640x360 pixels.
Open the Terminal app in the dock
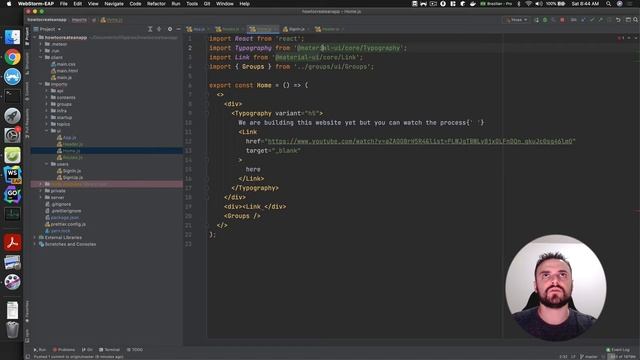coord(12,96)
